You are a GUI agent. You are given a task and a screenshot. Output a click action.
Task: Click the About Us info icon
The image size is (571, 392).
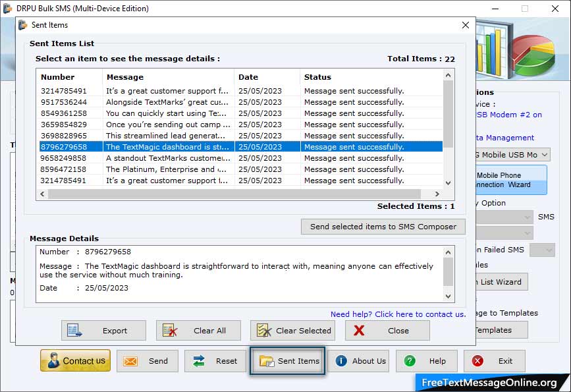[x=341, y=361]
